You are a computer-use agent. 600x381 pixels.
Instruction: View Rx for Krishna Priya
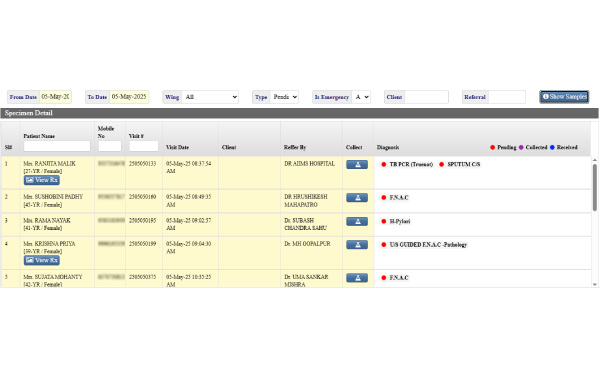[41, 260]
